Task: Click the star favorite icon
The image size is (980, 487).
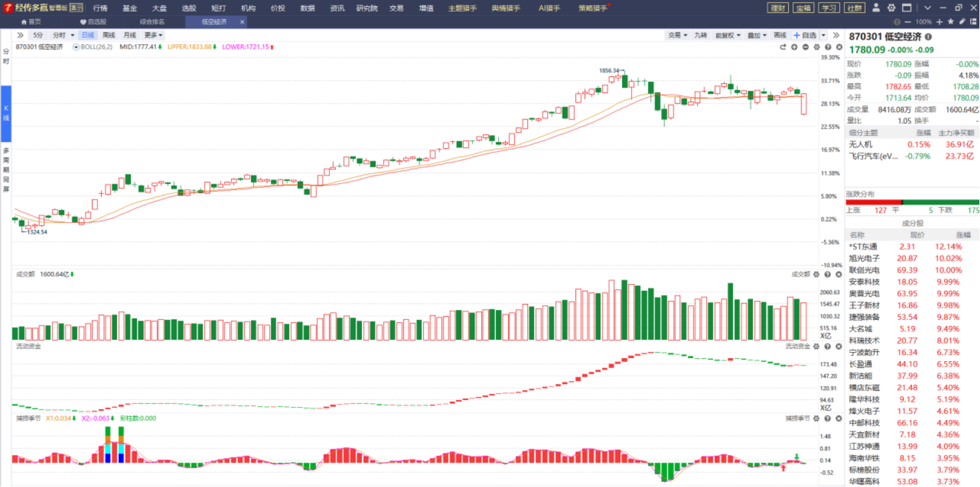Action: 951,22
